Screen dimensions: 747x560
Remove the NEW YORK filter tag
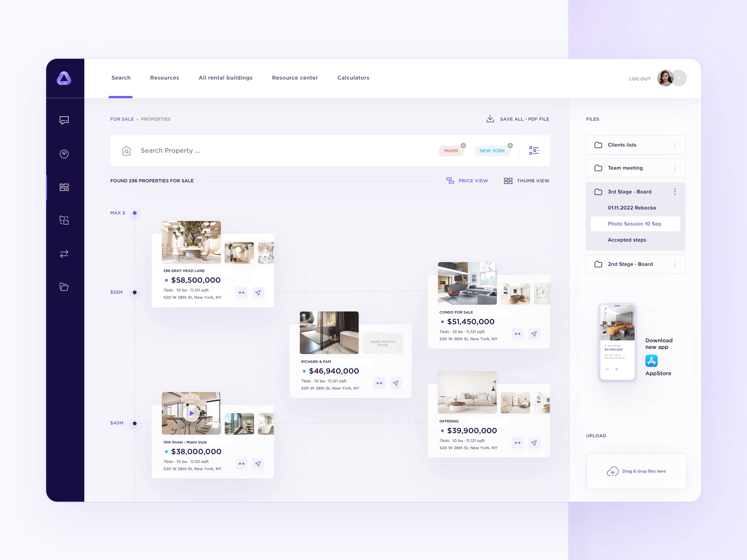pos(510,146)
